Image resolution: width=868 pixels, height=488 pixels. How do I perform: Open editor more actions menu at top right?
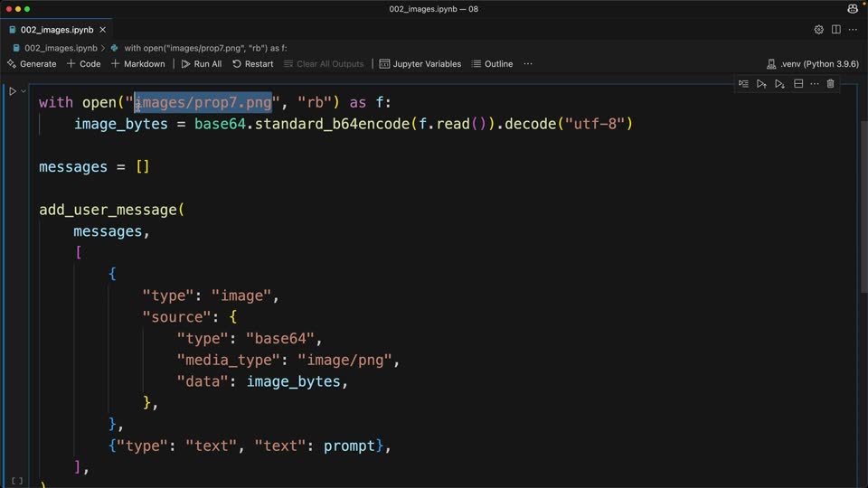[x=853, y=29]
